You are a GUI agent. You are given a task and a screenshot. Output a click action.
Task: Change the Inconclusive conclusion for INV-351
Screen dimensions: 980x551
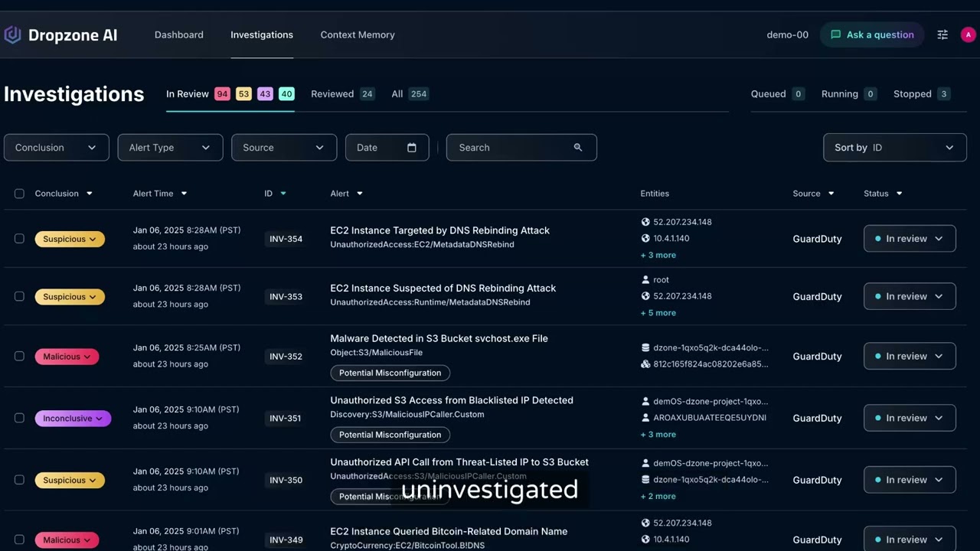pyautogui.click(x=73, y=419)
